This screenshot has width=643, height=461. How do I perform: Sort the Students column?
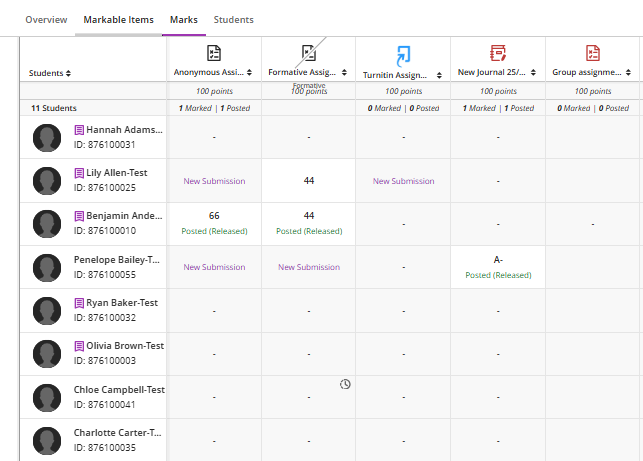[68, 73]
